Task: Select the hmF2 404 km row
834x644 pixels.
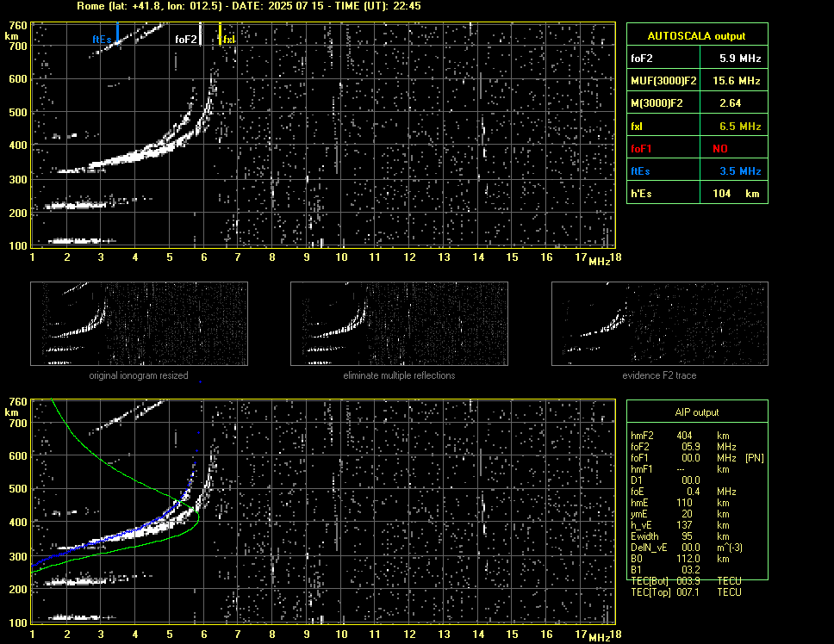Action: (680, 435)
